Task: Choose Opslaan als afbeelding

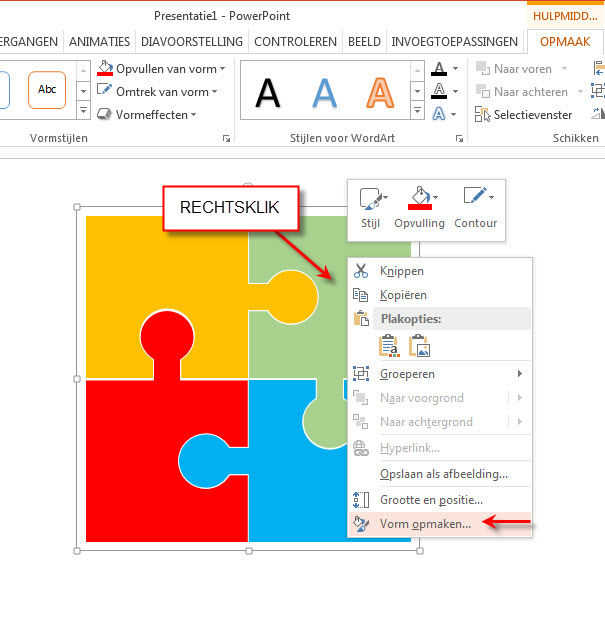Action: click(x=440, y=474)
